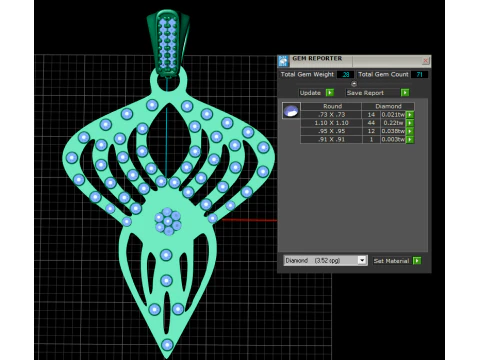The image size is (480, 360).
Task: Click the count cell showing 44
Action: click(x=371, y=123)
